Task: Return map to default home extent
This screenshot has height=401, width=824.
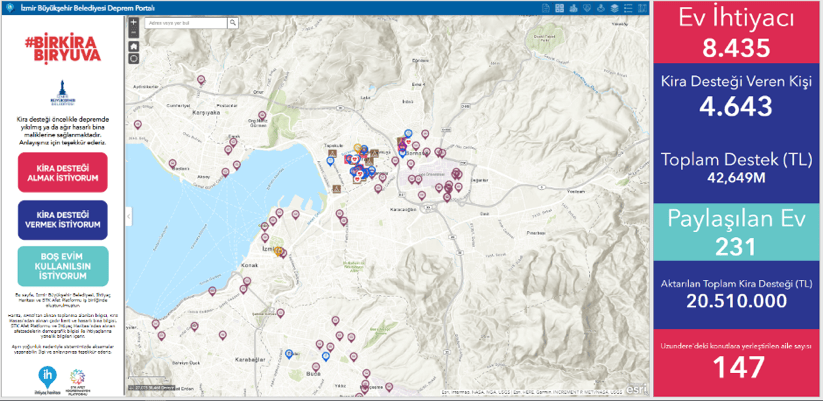Action: (133, 46)
